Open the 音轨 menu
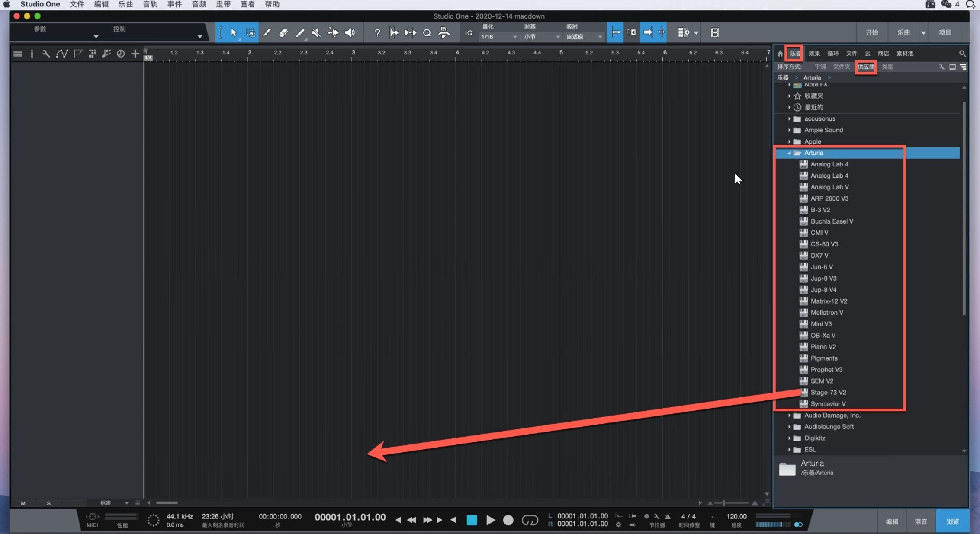The height and width of the screenshot is (534, 980). point(150,4)
